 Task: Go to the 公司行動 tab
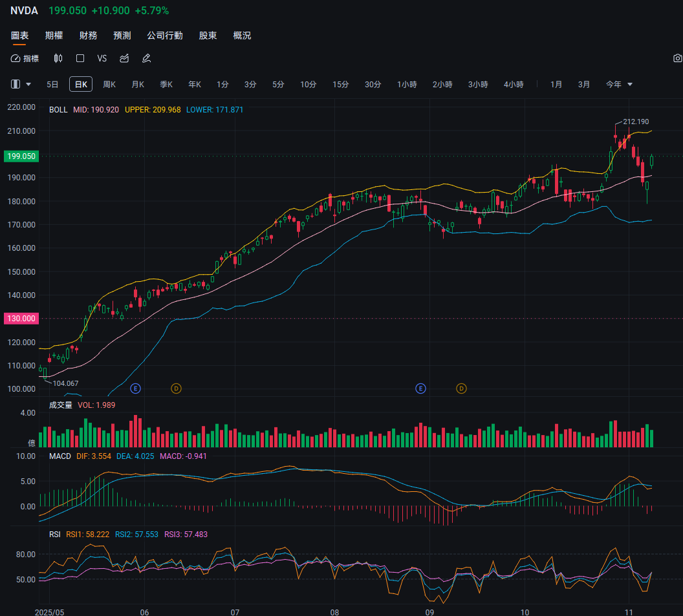click(165, 36)
